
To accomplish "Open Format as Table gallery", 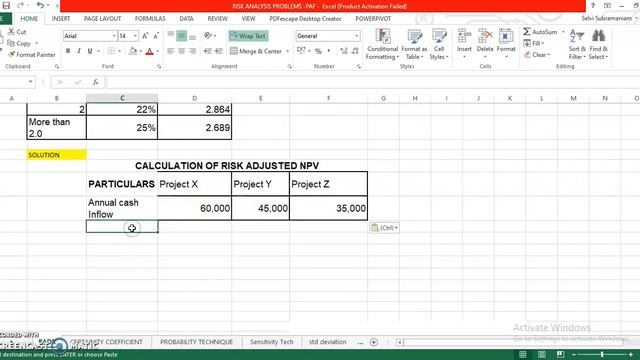I will tap(414, 44).
